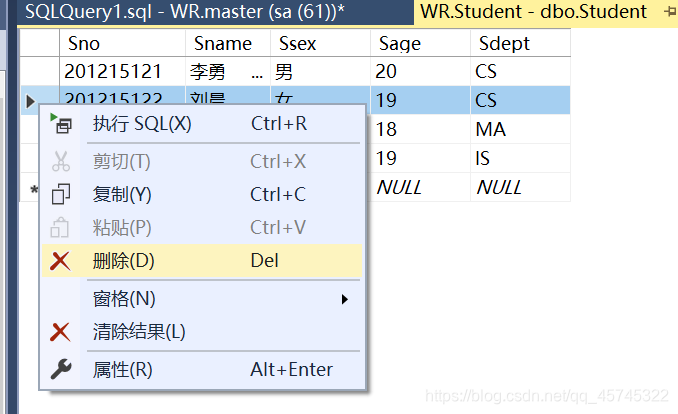Click the Execute SQL icon in context menu
The width and height of the screenshot is (678, 414).
pyautogui.click(x=61, y=123)
